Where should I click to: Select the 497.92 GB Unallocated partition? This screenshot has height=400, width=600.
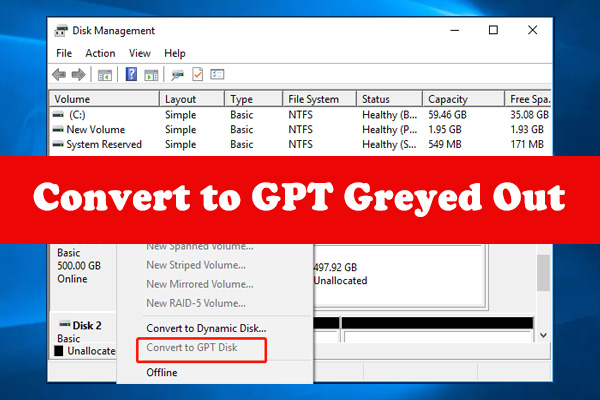[398, 274]
